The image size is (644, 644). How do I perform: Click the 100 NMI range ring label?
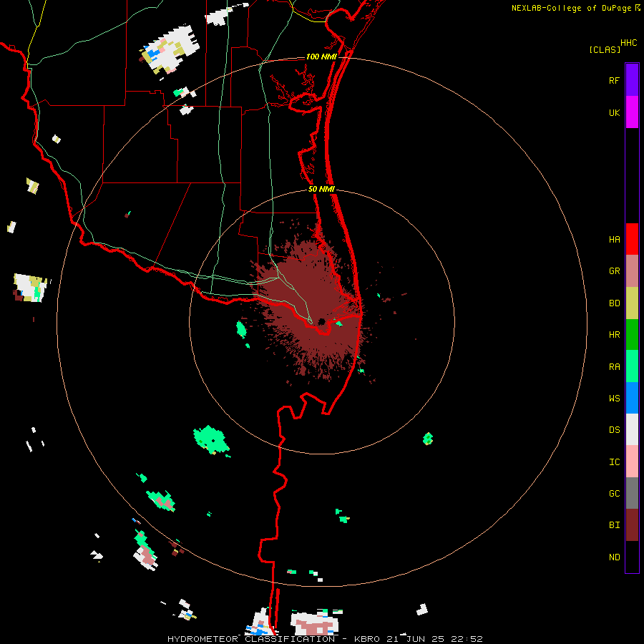[321, 57]
